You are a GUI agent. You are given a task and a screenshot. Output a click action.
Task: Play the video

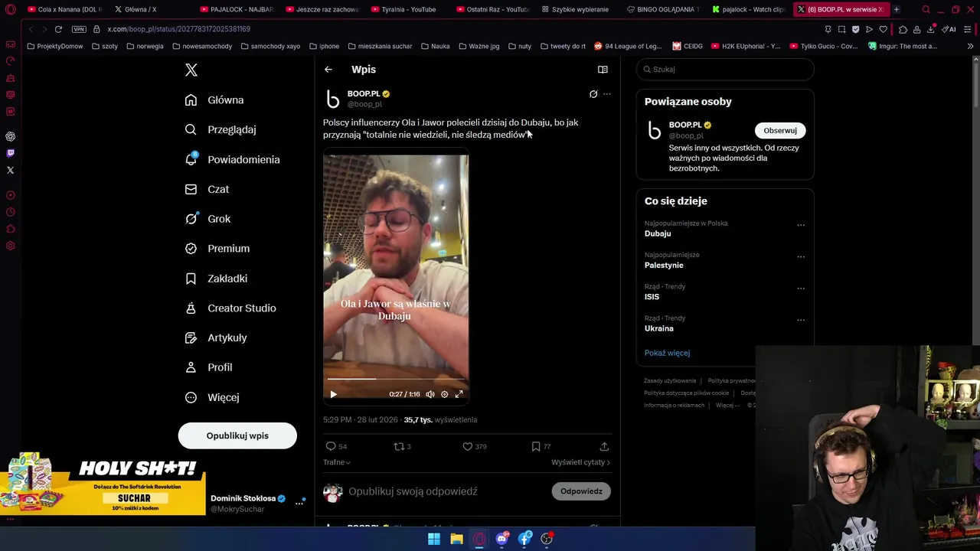click(333, 394)
